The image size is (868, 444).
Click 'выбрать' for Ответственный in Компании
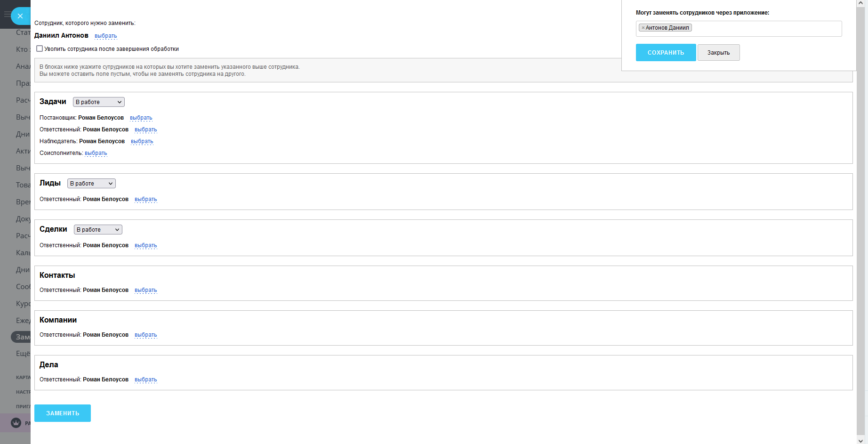pos(146,335)
